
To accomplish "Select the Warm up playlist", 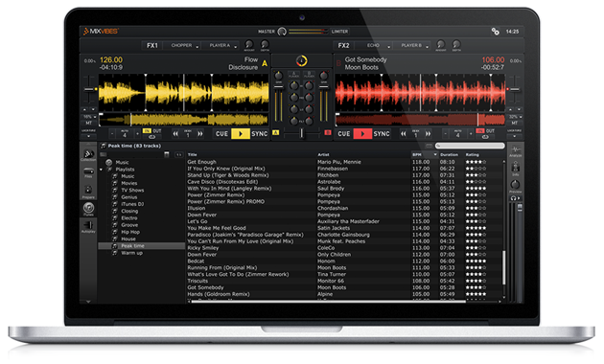I will pos(131,253).
